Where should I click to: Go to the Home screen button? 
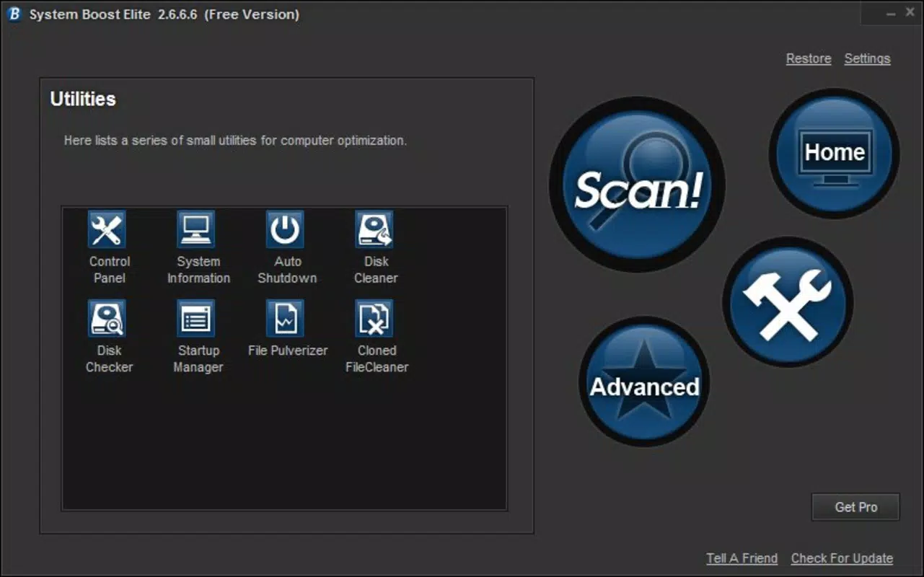(835, 153)
